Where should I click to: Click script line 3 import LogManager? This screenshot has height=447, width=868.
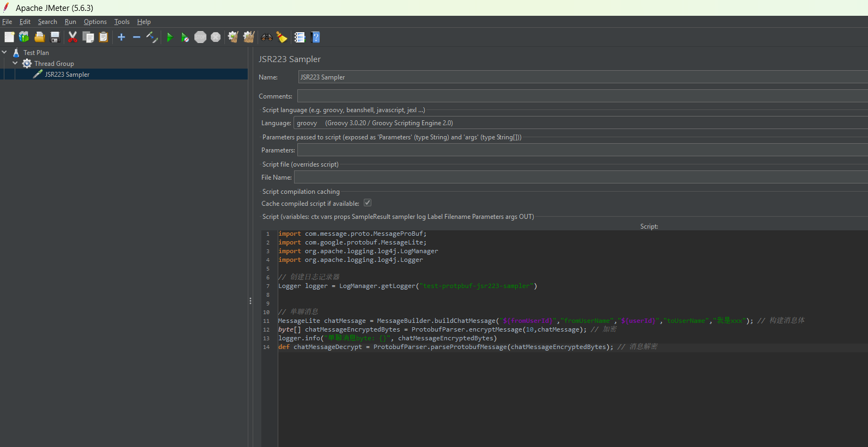358,251
